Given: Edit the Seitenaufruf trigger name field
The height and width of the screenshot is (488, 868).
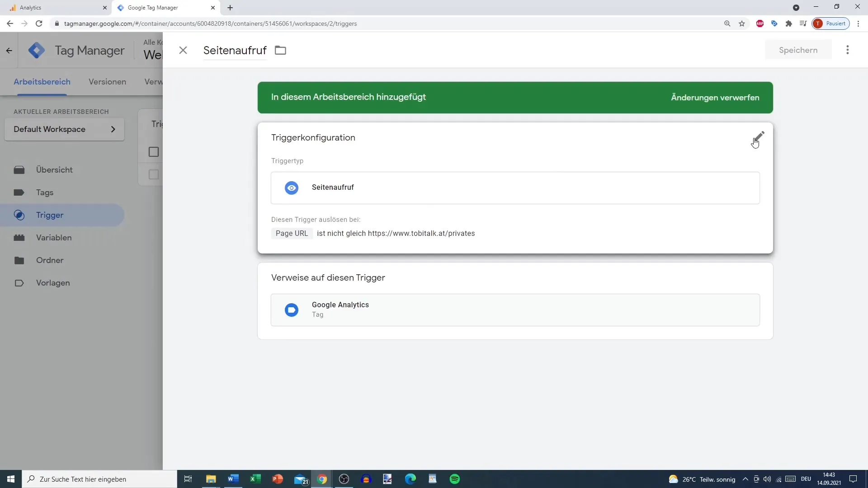Looking at the screenshot, I should [x=235, y=50].
